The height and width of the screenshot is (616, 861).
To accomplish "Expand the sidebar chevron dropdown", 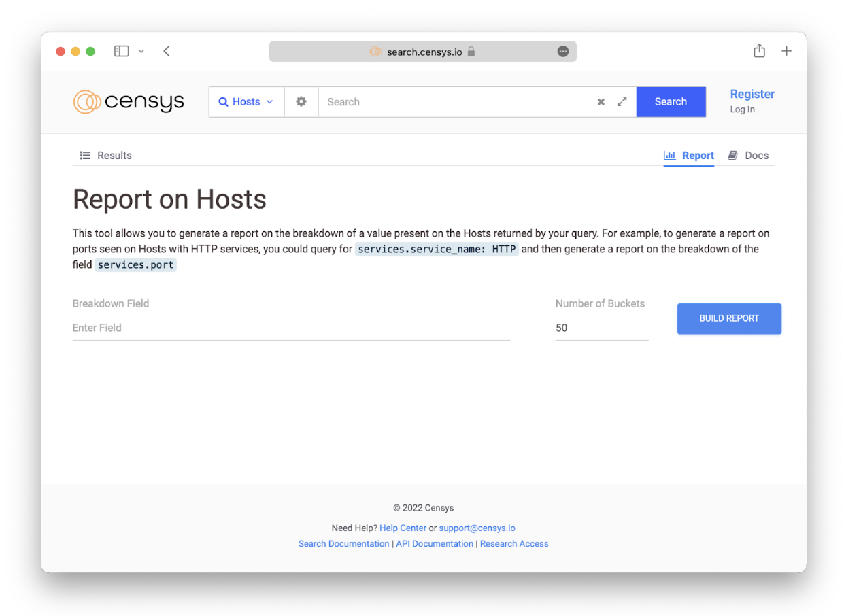I will 141,51.
